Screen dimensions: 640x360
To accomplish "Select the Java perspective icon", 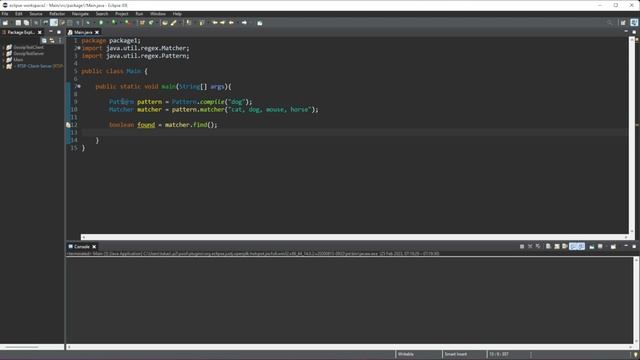I will coord(634,23).
